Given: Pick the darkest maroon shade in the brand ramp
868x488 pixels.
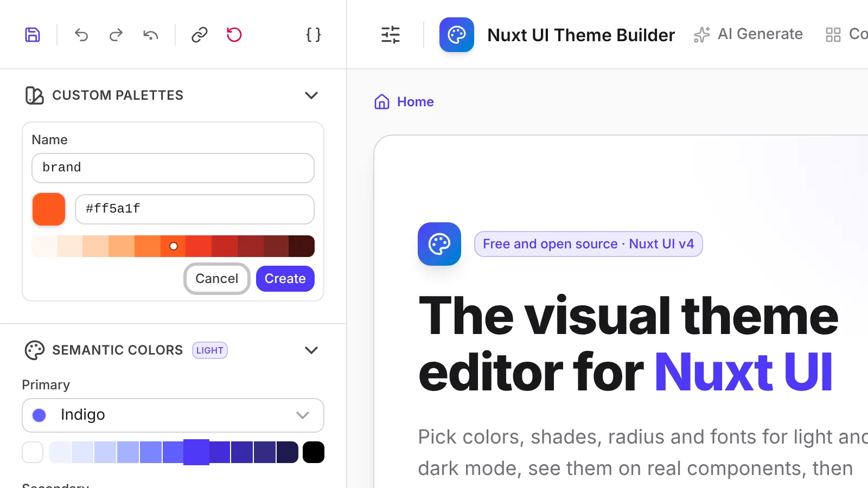Looking at the screenshot, I should [x=302, y=246].
